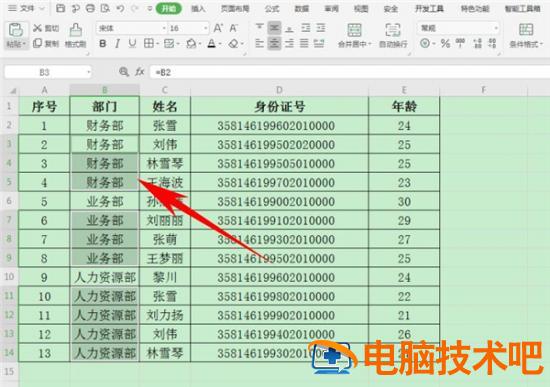Viewport: 550px width, 387px height.
Task: Toggle top vertical alignment
Action: 259,28
